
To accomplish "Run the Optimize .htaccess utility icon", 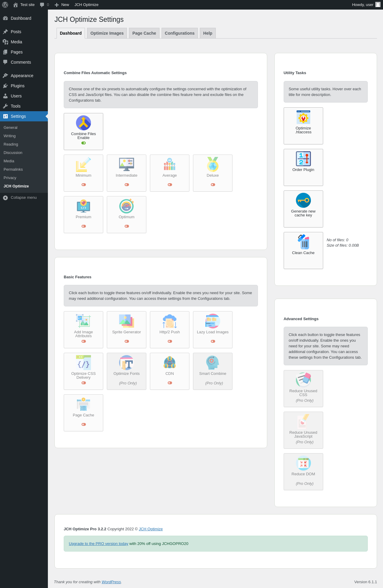I will pos(303,117).
